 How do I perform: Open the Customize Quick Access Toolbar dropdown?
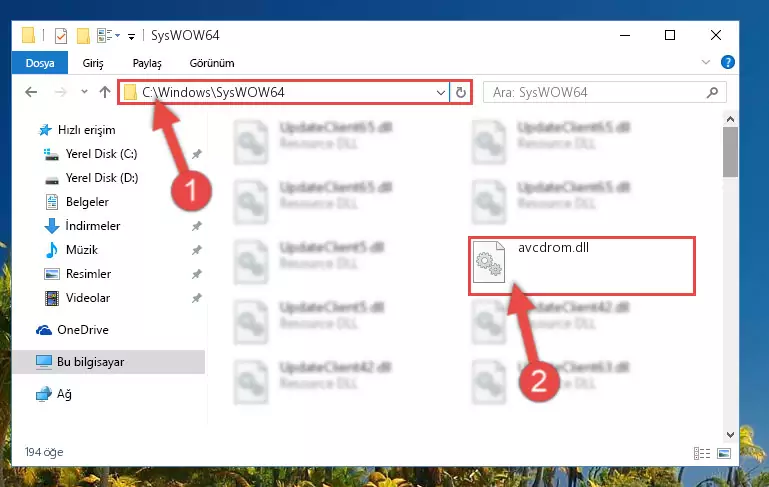pyautogui.click(x=131, y=36)
